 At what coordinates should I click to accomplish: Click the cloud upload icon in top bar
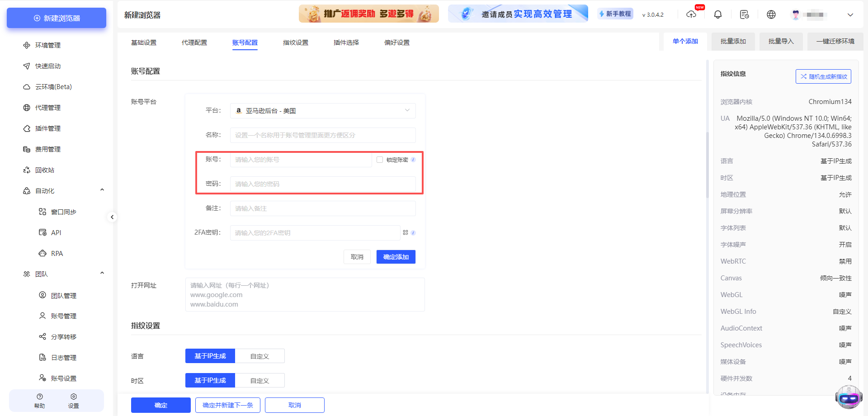[x=691, y=14]
